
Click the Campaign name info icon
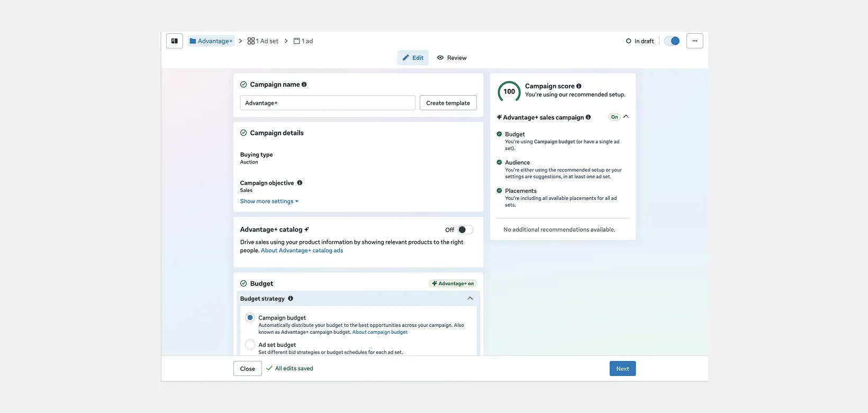point(304,84)
